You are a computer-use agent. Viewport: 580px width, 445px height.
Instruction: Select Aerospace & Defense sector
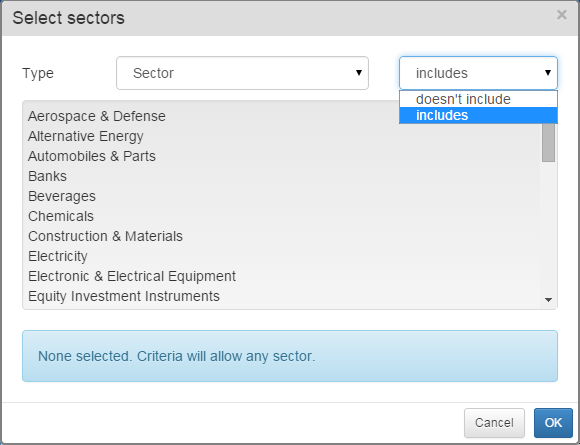click(x=97, y=116)
